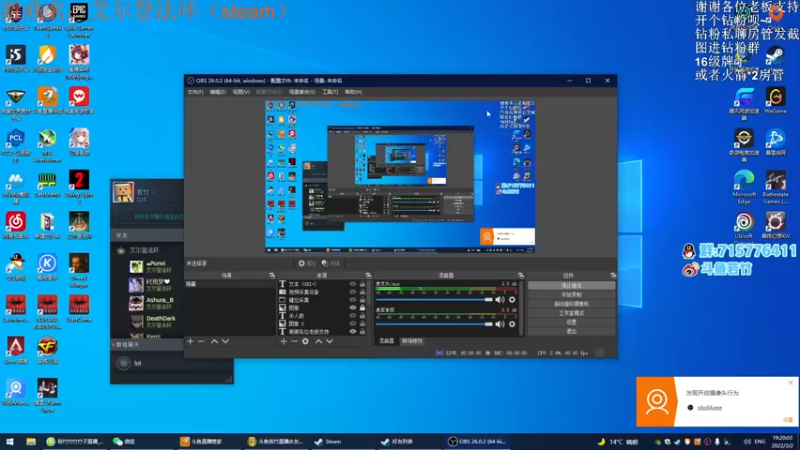Open 工具(T) menu in OBS
This screenshot has height=450, width=800.
pyautogui.click(x=330, y=92)
